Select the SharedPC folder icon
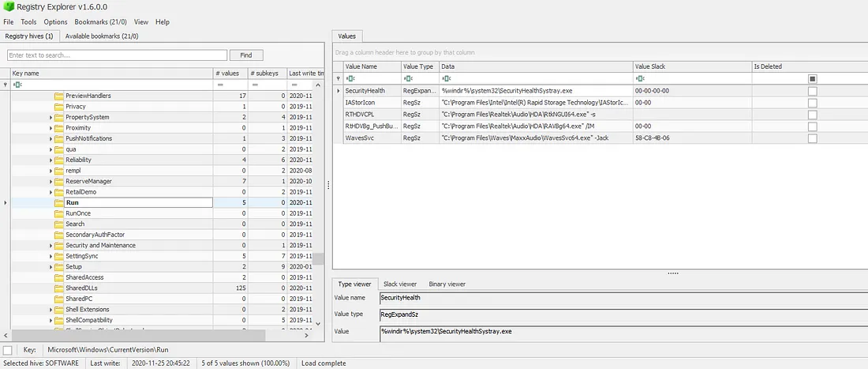The image size is (868, 369). click(59, 299)
